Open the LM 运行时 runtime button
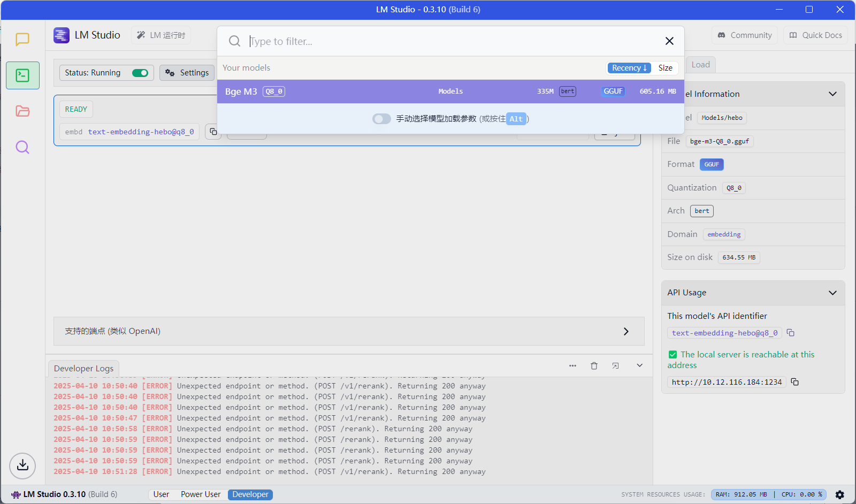Screen dimensions: 856x504 click(x=161, y=35)
